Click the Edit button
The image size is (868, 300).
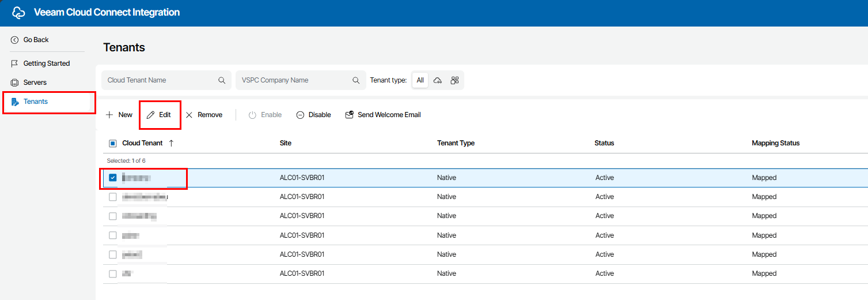(x=159, y=115)
